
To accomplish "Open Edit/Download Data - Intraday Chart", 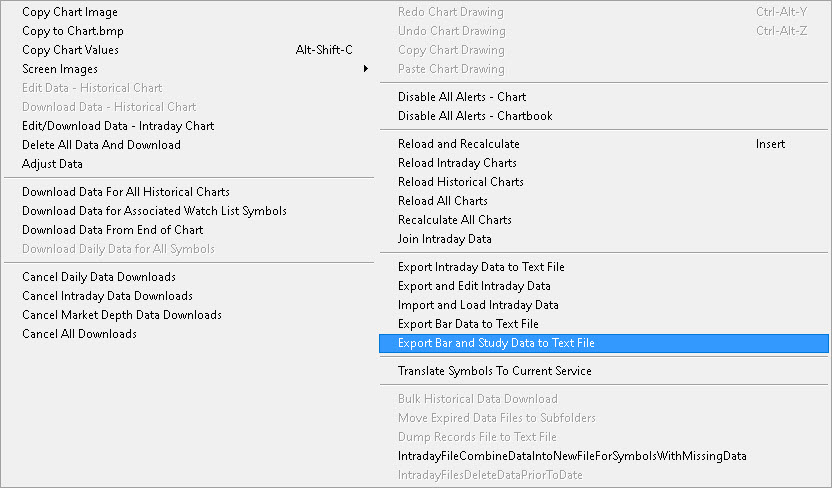I will pos(118,126).
